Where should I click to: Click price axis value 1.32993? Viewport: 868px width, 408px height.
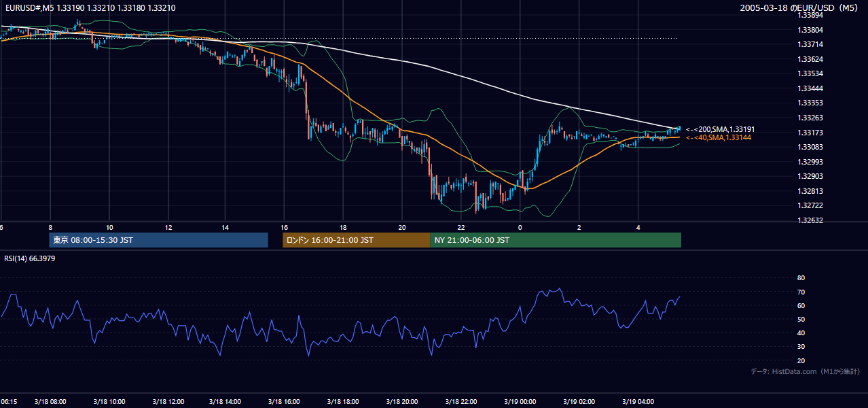point(810,162)
